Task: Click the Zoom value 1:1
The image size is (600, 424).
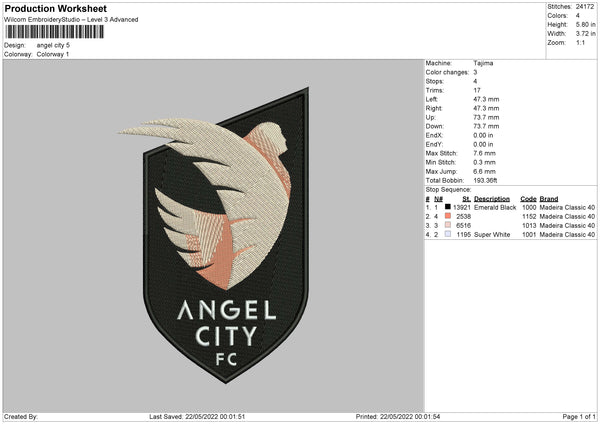Action: pos(580,42)
